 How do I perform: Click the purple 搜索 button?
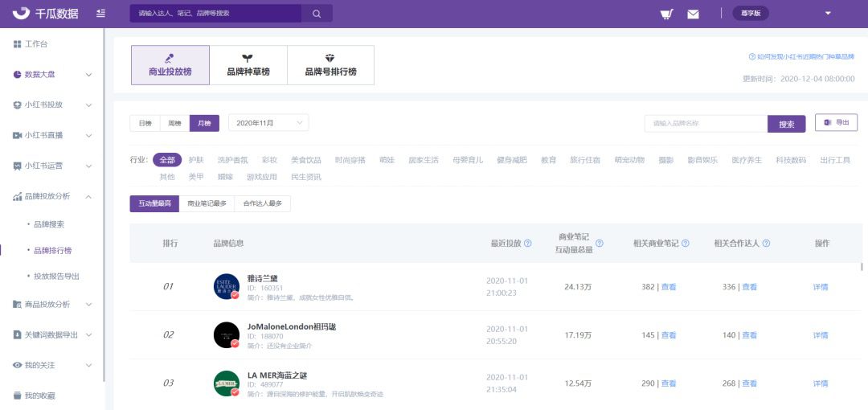pos(786,124)
